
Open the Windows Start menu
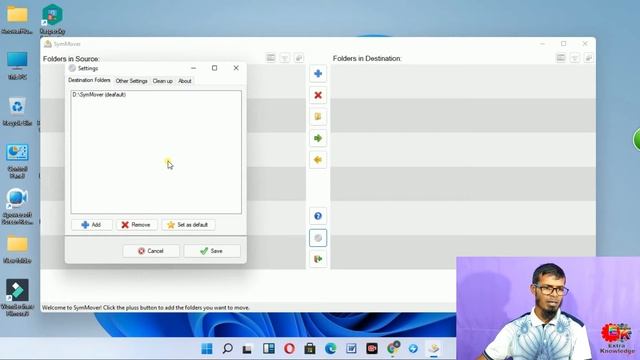pyautogui.click(x=207, y=349)
